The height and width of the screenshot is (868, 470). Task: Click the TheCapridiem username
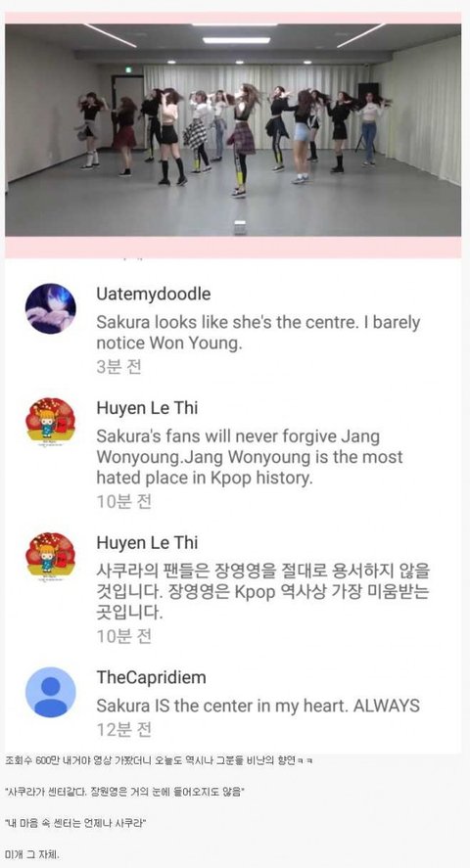151,677
